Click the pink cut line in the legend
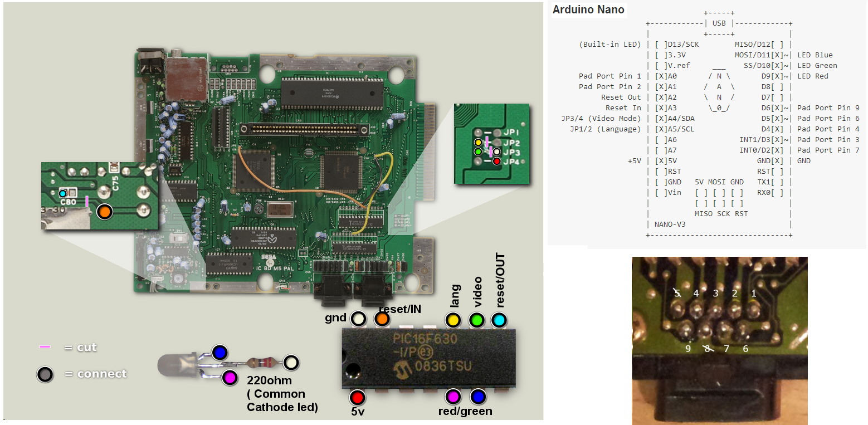 click(x=45, y=347)
